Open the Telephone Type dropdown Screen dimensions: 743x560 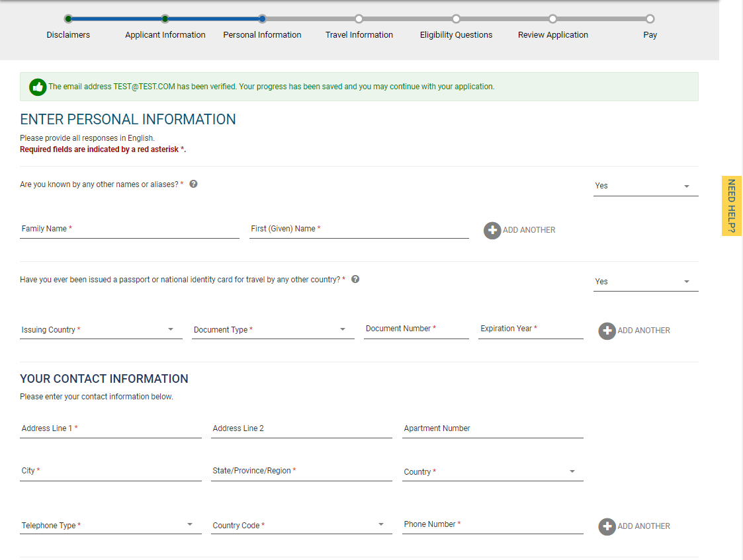tap(110, 526)
